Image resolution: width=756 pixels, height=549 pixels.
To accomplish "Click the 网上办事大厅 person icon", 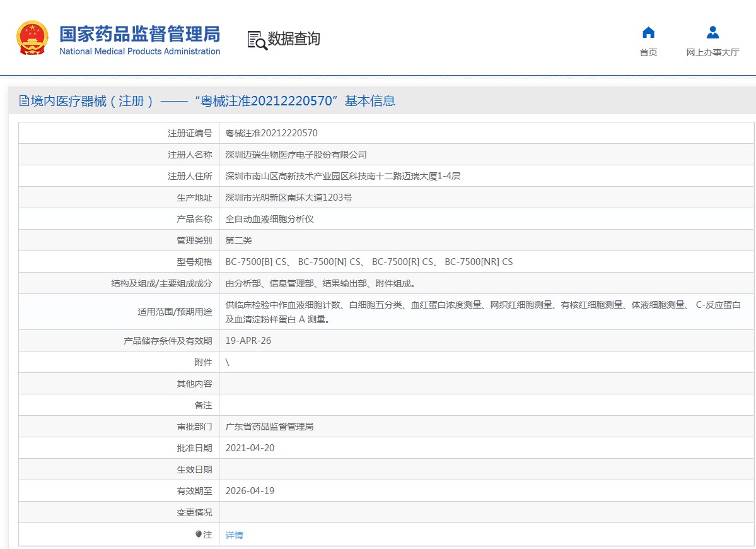I will pos(712,33).
